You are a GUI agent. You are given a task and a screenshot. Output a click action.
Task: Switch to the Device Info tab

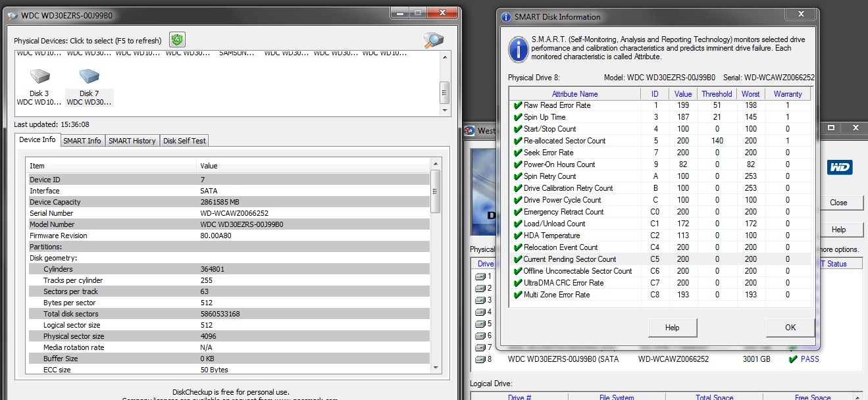coord(38,140)
